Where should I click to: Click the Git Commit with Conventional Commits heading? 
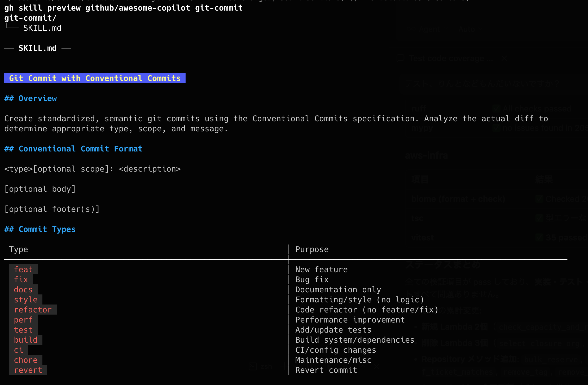pyautogui.click(x=95, y=78)
